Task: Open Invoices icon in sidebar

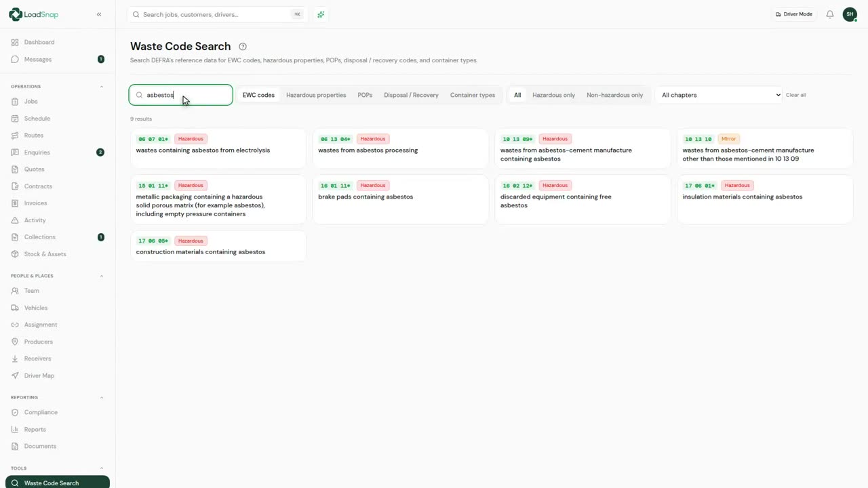Action: click(x=15, y=203)
